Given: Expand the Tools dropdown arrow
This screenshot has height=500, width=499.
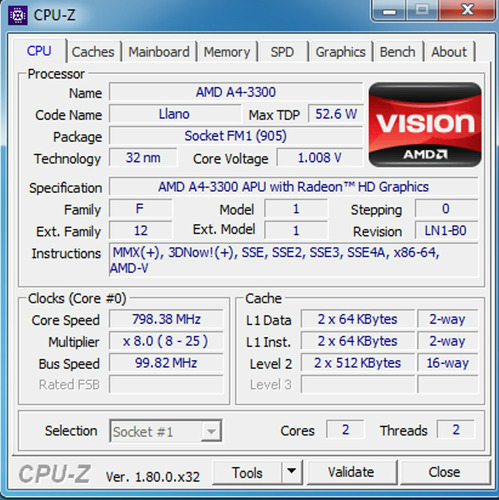Looking at the screenshot, I should click(292, 473).
